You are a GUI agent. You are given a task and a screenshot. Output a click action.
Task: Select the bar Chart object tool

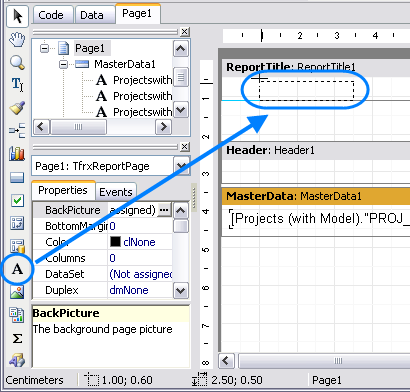point(17,153)
